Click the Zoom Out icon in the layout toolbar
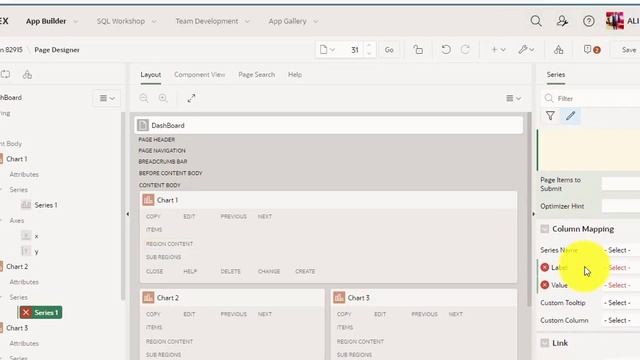This screenshot has height=360, width=640. (x=144, y=98)
